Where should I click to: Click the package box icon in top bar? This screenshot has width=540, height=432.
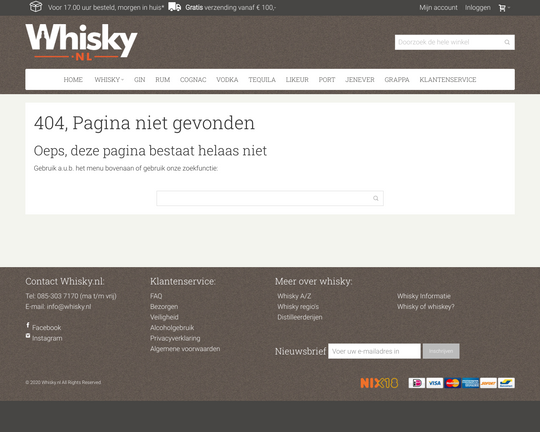(36, 7)
